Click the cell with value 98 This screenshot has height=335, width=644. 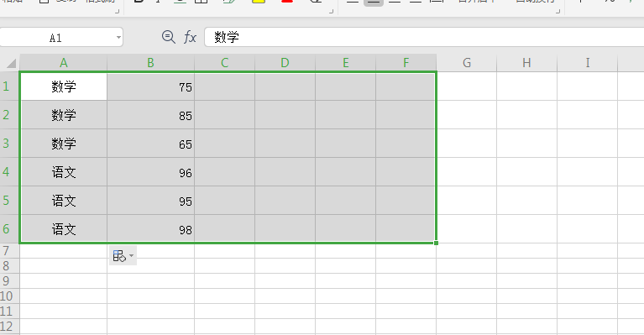[x=151, y=228]
